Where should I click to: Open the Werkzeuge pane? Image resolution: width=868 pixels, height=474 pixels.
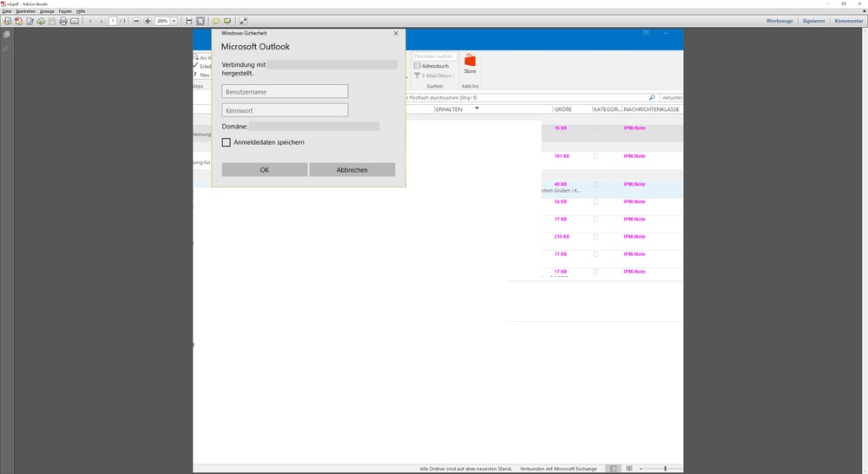click(779, 21)
